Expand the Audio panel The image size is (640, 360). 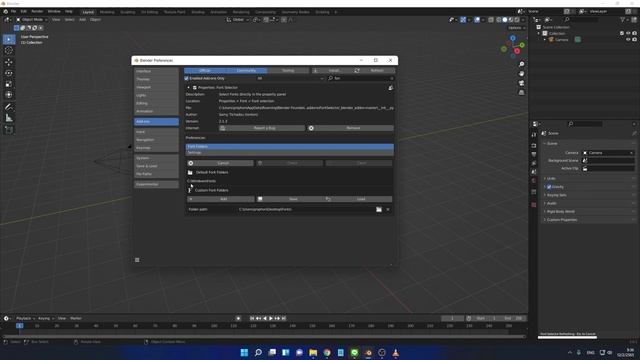pyautogui.click(x=551, y=203)
